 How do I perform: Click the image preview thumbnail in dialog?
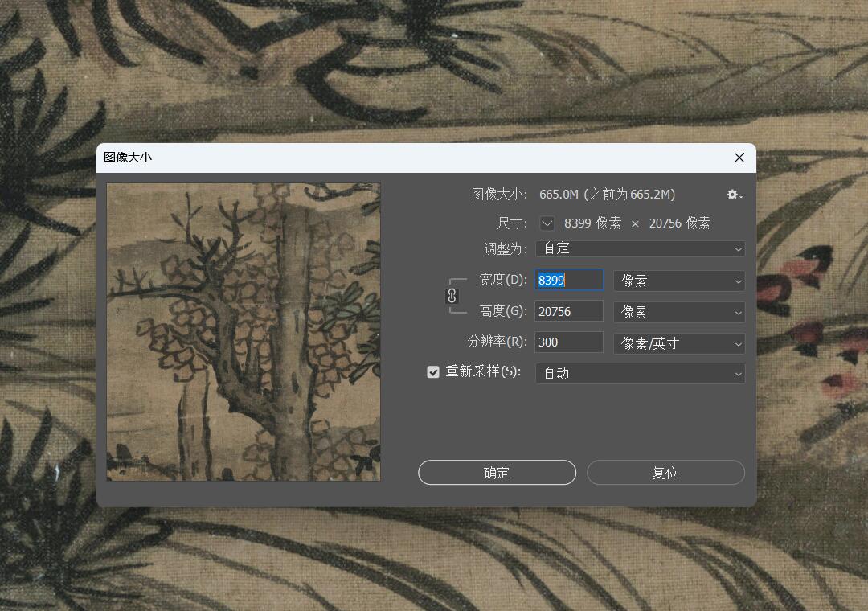click(x=244, y=332)
